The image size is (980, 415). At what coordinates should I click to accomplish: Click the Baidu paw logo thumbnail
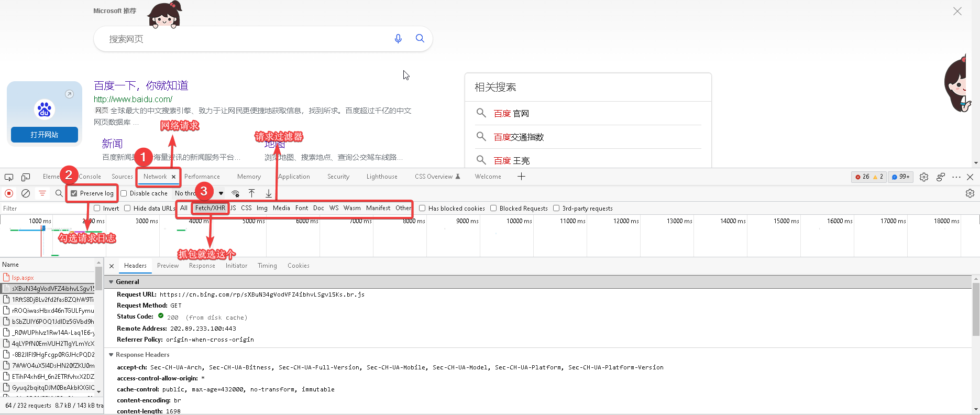point(45,110)
